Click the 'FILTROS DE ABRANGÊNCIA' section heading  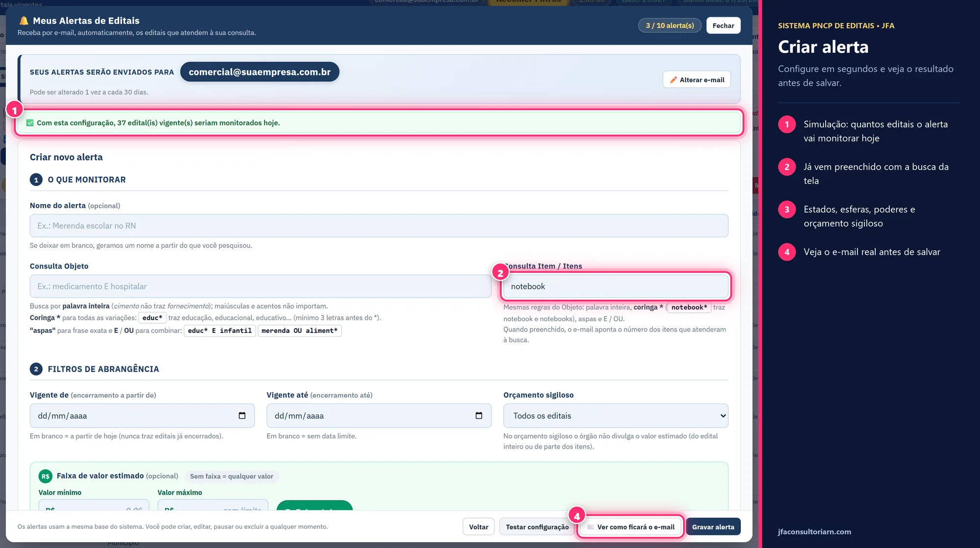[103, 369]
